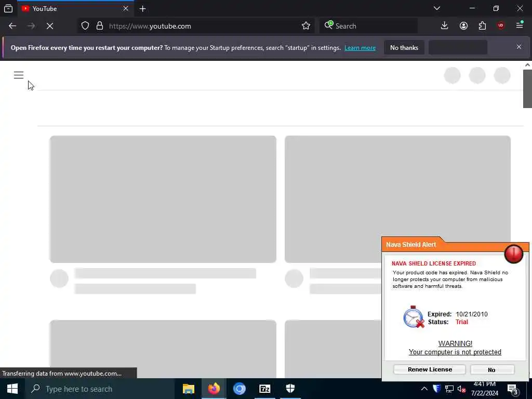Open a new tab with plus button
This screenshot has width=532, height=399.
142,8
